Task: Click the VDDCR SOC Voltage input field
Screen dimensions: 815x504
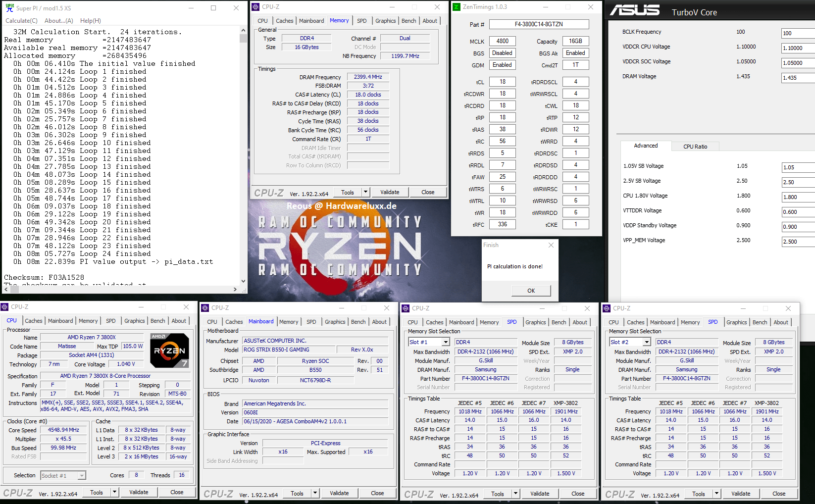Action: coord(798,63)
